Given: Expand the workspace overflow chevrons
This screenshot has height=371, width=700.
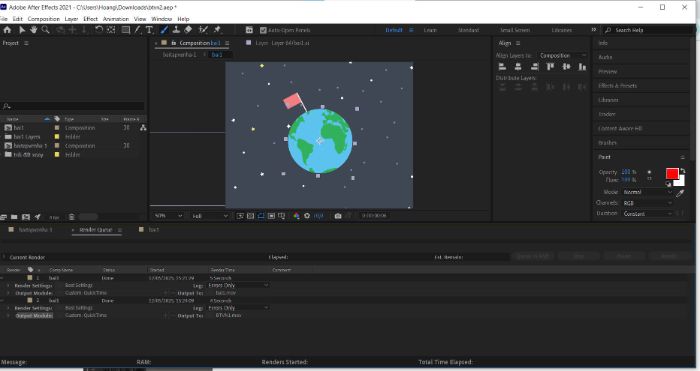Looking at the screenshot, I should 594,30.
